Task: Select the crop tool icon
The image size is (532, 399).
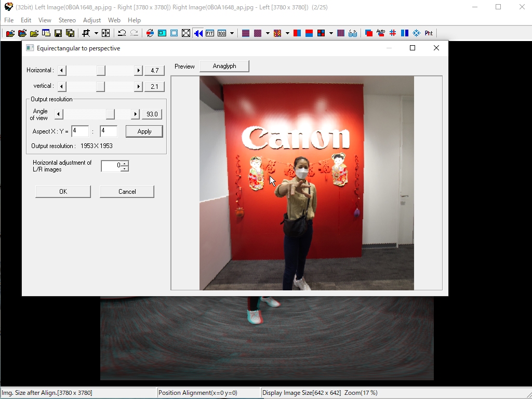Action: [x=86, y=33]
